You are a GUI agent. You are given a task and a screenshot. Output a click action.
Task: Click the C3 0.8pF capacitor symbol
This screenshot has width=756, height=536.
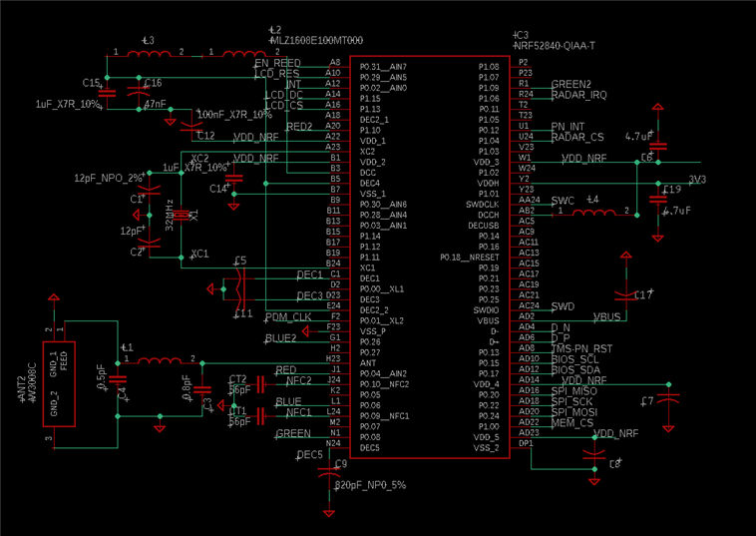[202, 390]
